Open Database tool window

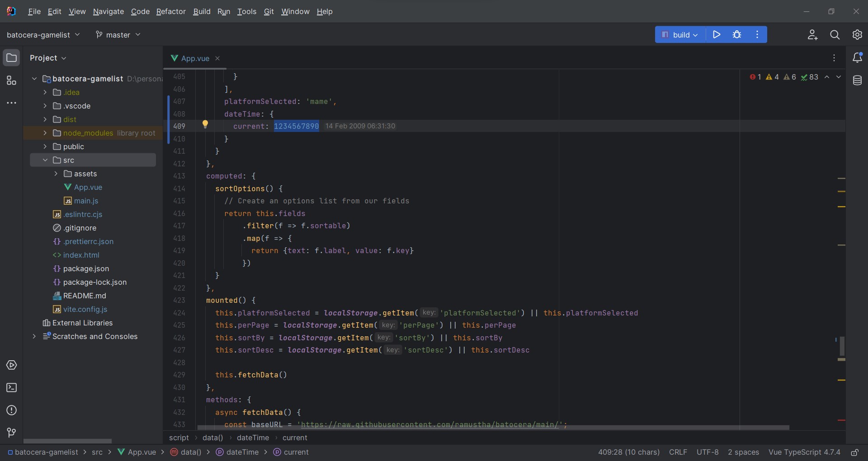[x=857, y=80]
